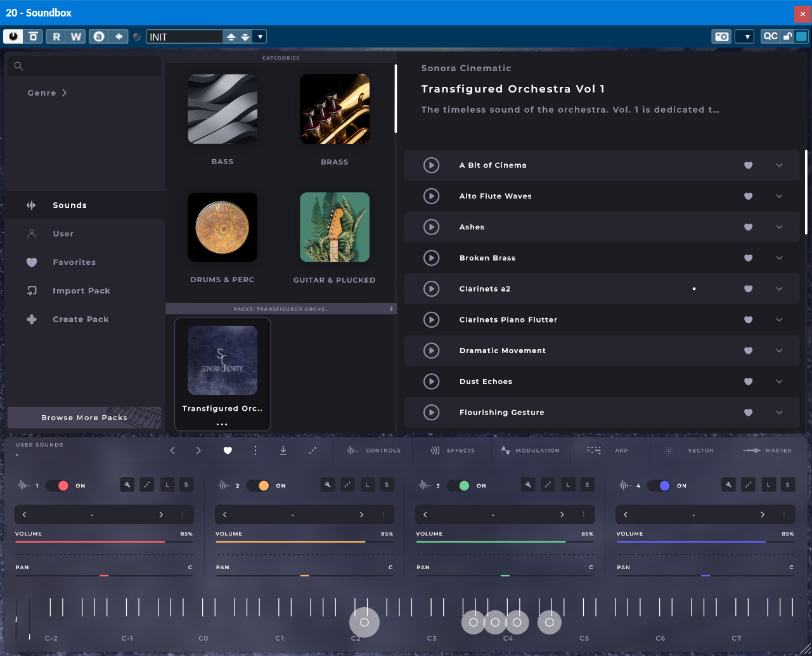Favorite the Broken Brass sound
The height and width of the screenshot is (656, 812).
point(748,258)
